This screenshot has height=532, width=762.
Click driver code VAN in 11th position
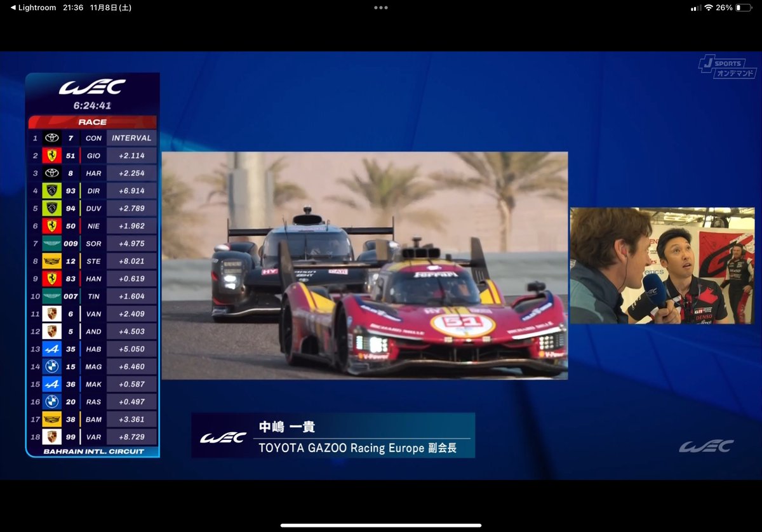pyautogui.click(x=93, y=314)
